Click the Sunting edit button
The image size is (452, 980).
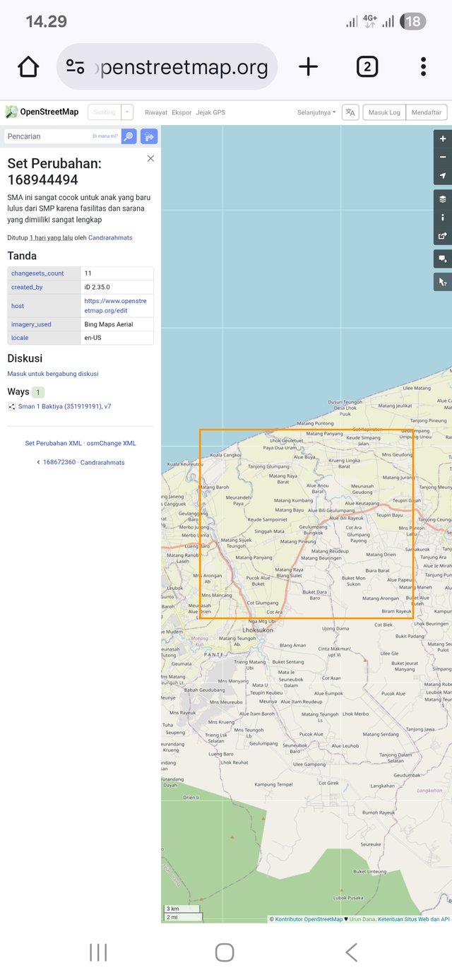(105, 112)
